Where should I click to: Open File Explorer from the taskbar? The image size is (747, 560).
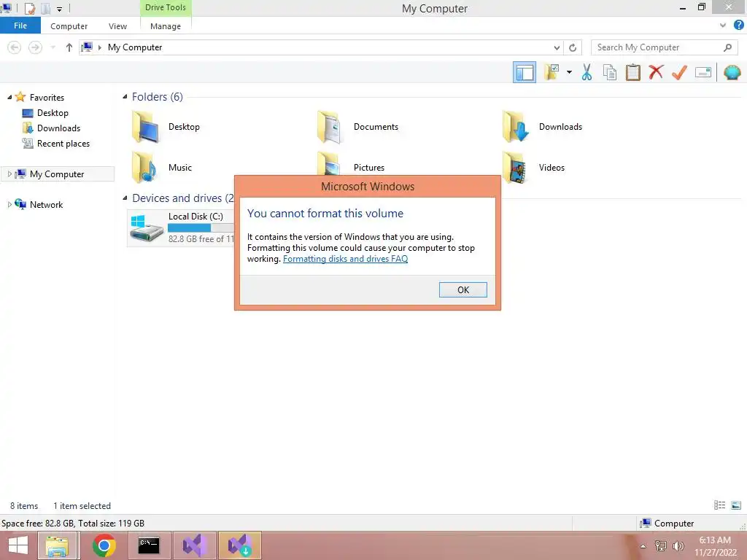click(58, 545)
